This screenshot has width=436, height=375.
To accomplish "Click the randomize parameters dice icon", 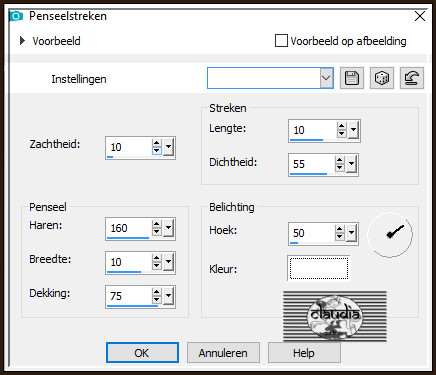I will (382, 78).
